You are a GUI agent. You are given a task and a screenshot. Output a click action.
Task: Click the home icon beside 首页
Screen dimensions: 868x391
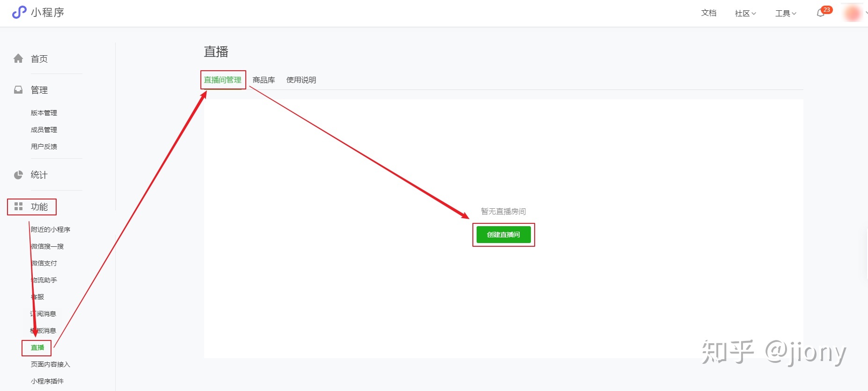coord(18,59)
